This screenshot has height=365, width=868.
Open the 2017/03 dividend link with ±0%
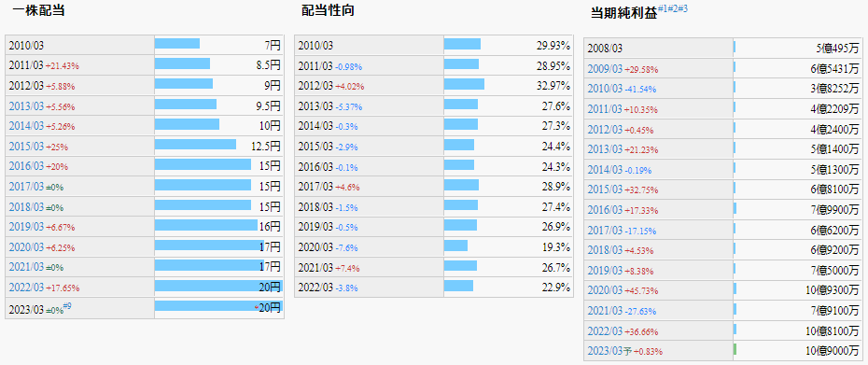click(26, 186)
